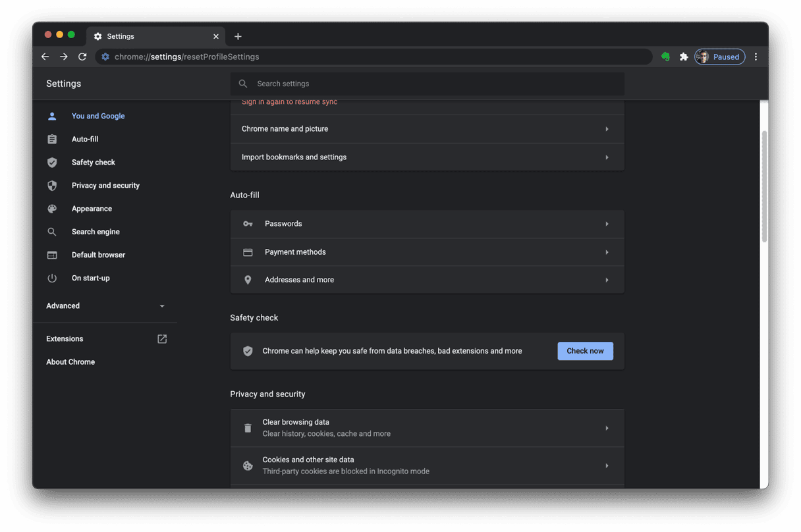Click the shield icon in Safety check card
This screenshot has height=532, width=801.
click(248, 351)
